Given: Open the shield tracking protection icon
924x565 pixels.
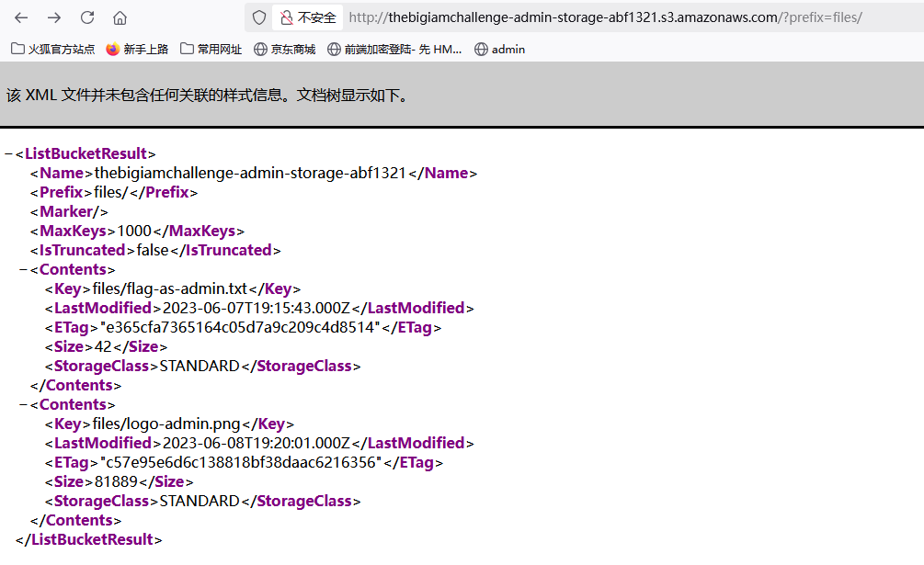Looking at the screenshot, I should [x=258, y=17].
